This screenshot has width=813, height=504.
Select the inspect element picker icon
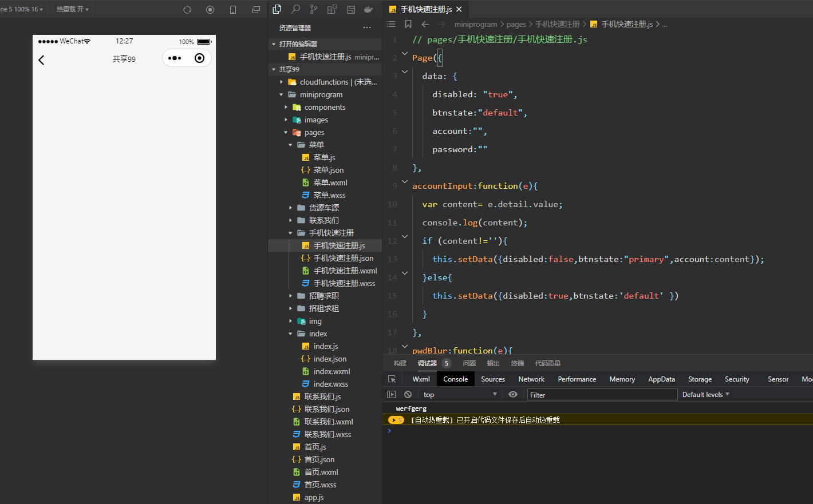pyautogui.click(x=392, y=379)
